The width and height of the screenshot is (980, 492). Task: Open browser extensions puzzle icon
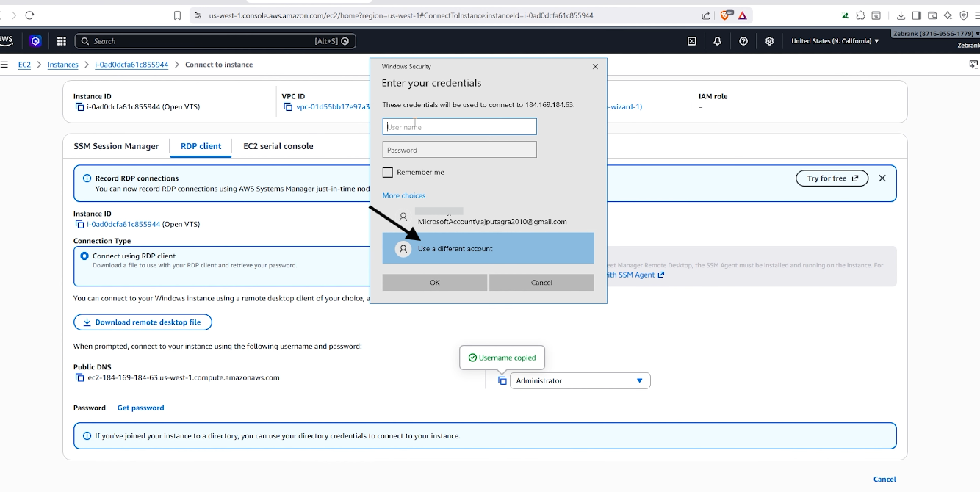[860, 15]
